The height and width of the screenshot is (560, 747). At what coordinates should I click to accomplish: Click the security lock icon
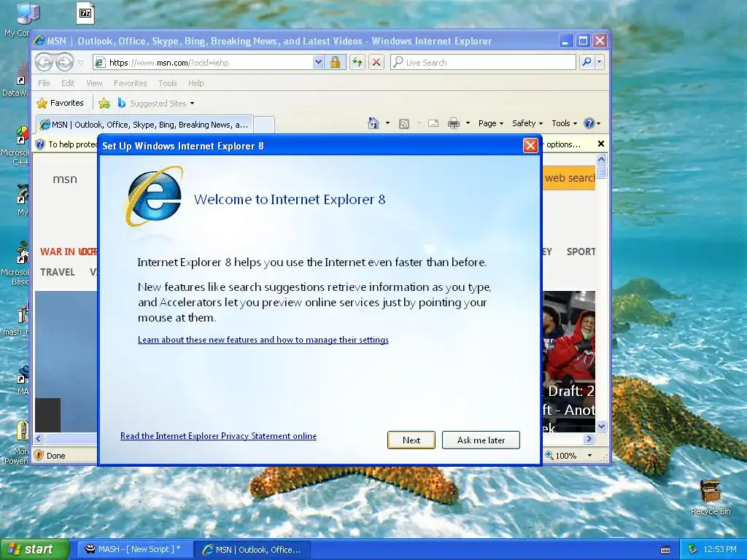coord(336,63)
